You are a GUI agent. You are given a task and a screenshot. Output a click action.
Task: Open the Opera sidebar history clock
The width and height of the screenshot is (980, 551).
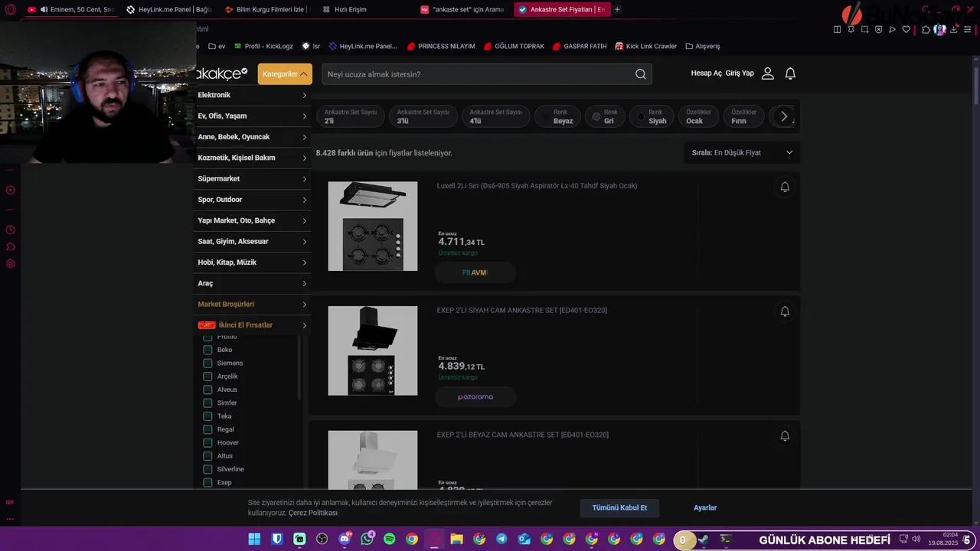click(11, 230)
